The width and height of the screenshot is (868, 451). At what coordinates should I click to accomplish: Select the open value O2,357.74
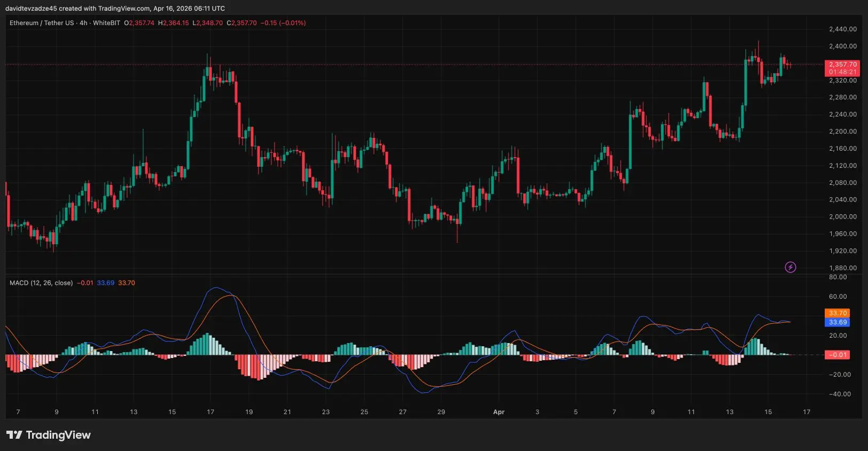(139, 23)
